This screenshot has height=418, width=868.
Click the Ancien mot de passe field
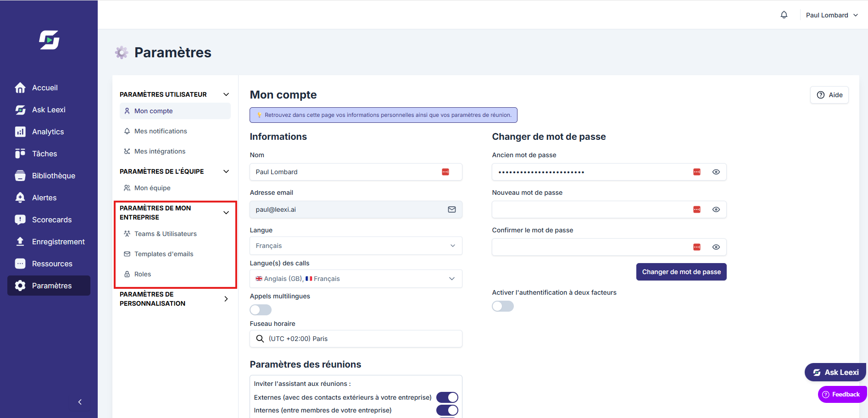[609, 172]
